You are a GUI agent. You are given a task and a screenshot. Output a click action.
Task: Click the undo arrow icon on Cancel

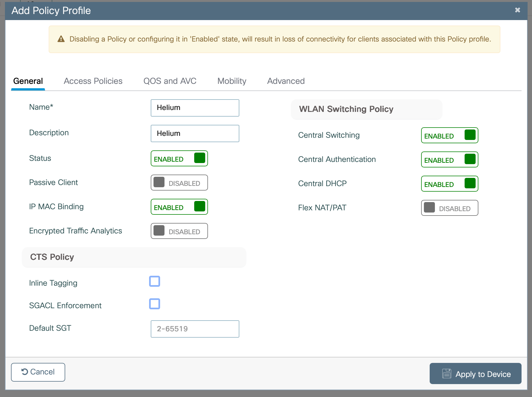click(x=25, y=372)
